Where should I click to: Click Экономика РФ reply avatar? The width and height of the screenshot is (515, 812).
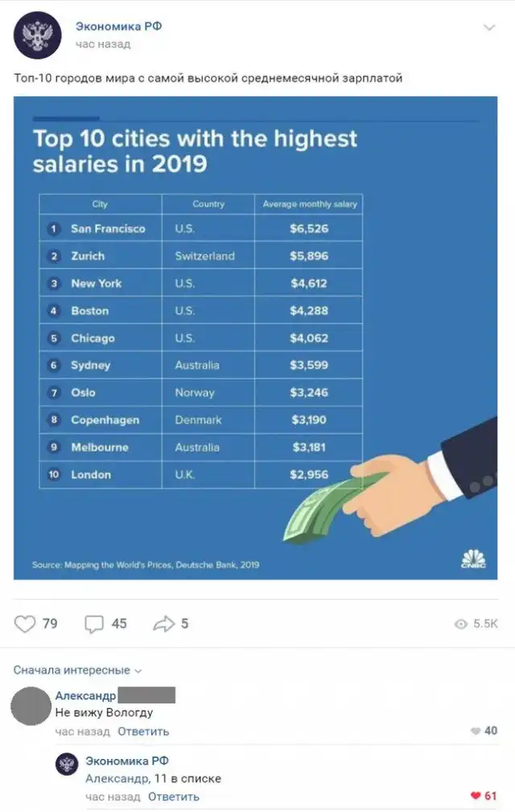[x=67, y=764]
